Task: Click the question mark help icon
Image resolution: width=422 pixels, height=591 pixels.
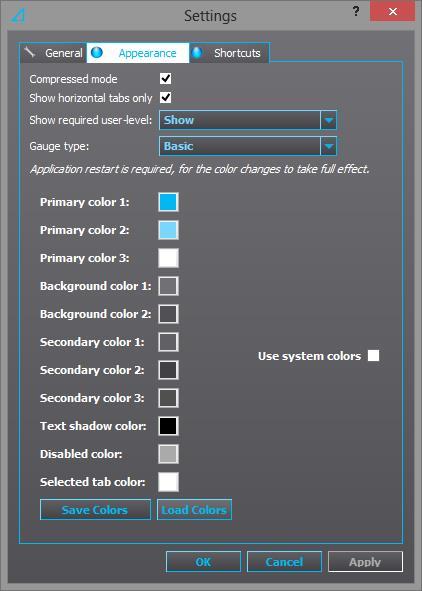Action: click(x=356, y=11)
